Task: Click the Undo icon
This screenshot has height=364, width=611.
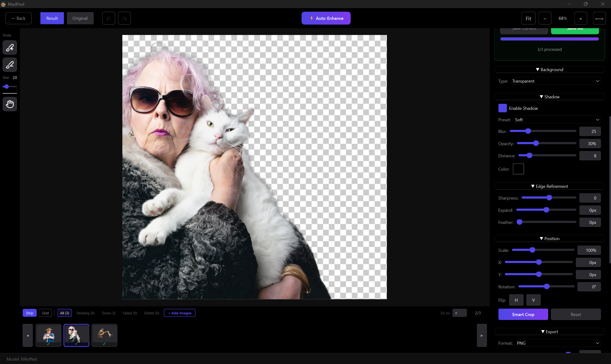Action: click(108, 18)
